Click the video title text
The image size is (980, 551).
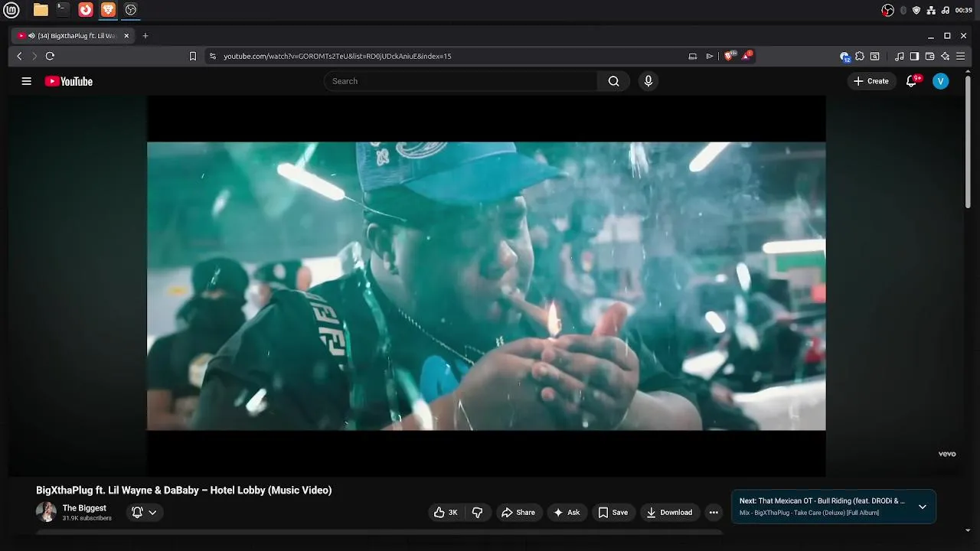[x=184, y=491]
